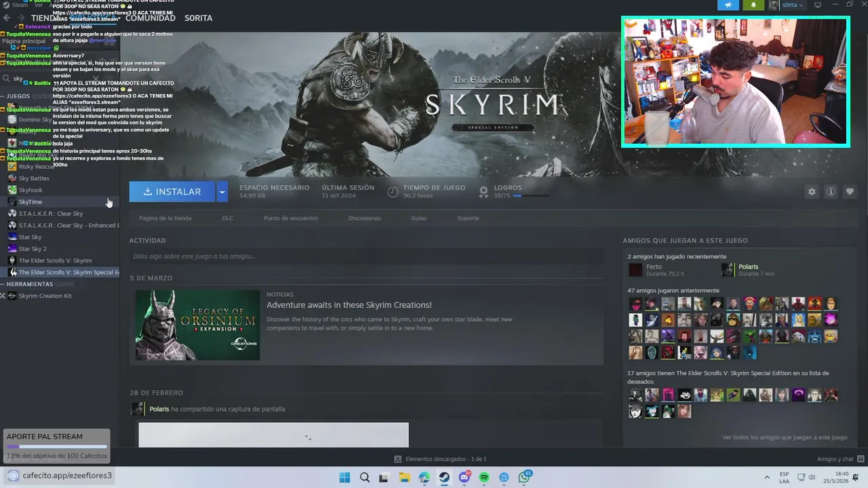Open Skyhook in library list
The image size is (868, 488).
[31, 190]
